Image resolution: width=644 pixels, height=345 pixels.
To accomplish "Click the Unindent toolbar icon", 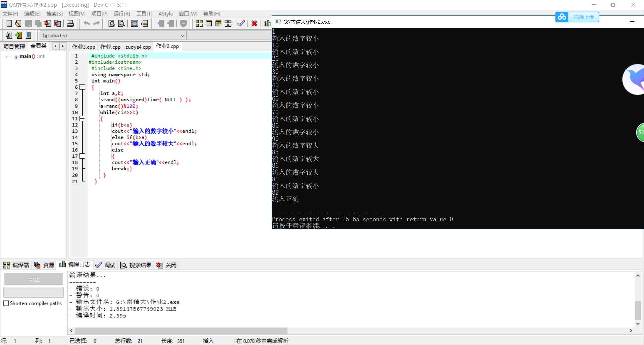I will (x=171, y=23).
